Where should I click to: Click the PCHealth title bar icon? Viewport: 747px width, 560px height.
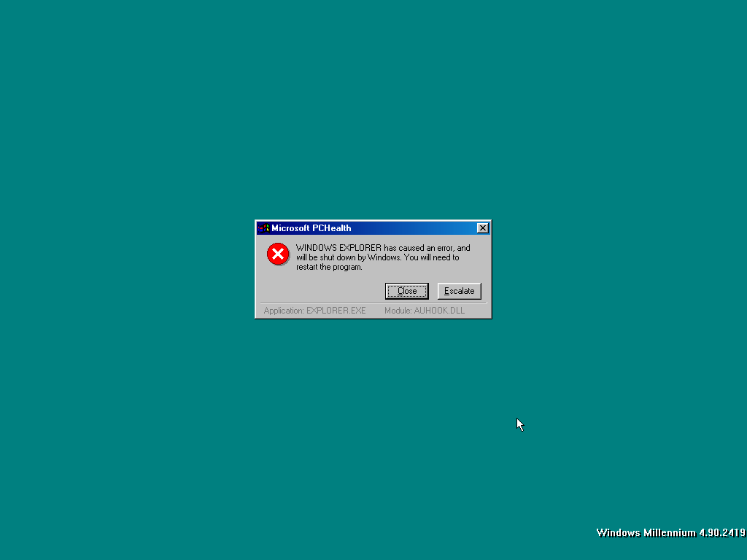point(263,228)
